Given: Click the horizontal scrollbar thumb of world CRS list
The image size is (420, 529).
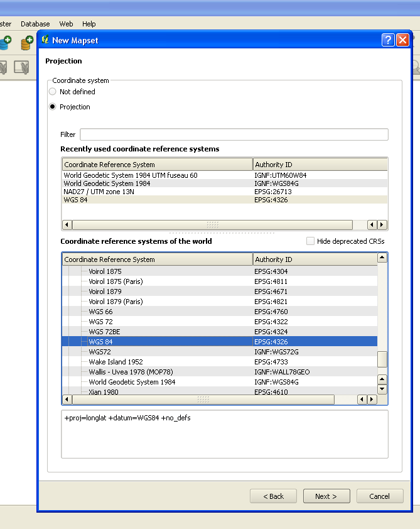Looking at the screenshot, I should tap(203, 400).
